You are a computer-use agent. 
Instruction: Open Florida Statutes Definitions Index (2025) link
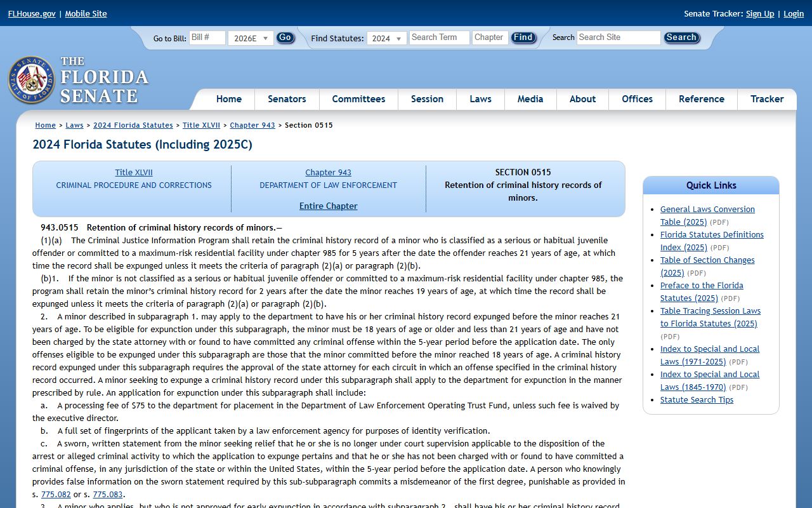pos(712,241)
